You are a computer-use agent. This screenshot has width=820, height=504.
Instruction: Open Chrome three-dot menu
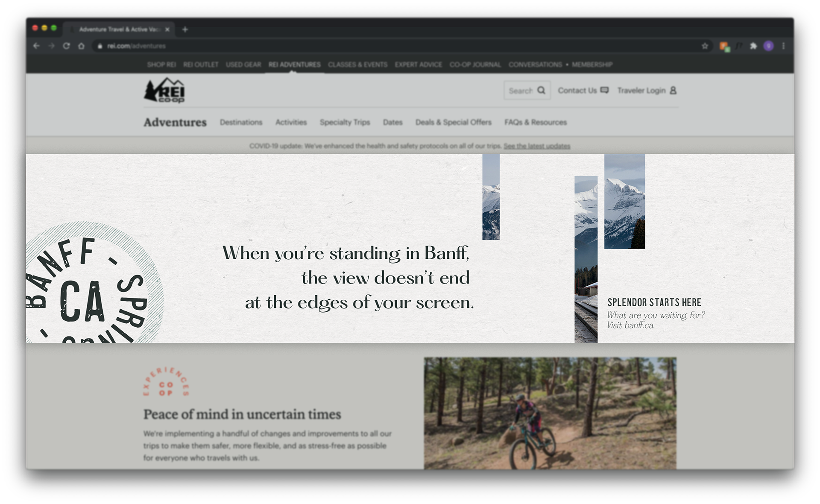pos(783,46)
